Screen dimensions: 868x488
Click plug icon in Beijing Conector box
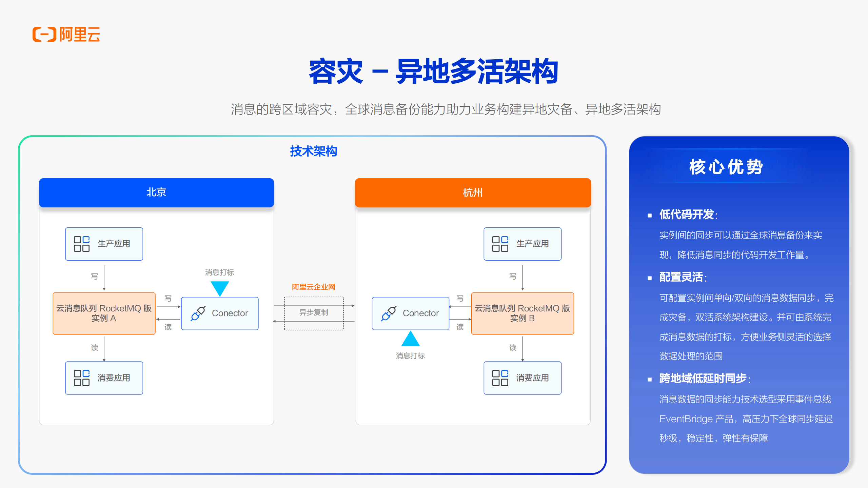[x=198, y=313]
